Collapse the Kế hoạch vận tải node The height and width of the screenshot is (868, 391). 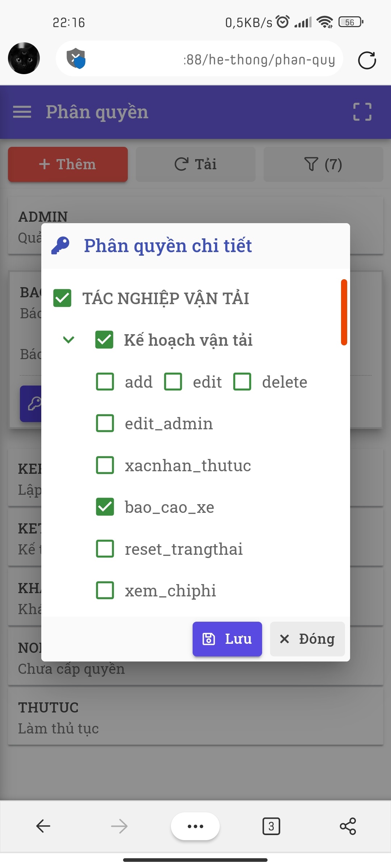(69, 340)
